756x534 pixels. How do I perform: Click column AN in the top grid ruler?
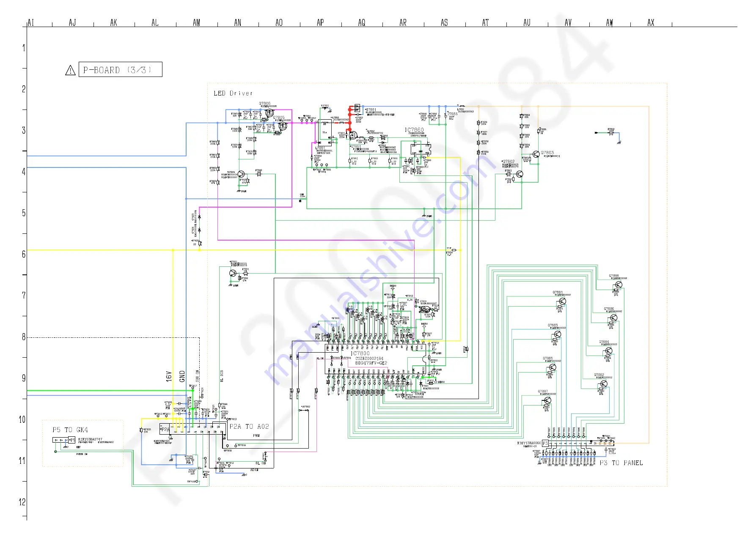point(238,22)
